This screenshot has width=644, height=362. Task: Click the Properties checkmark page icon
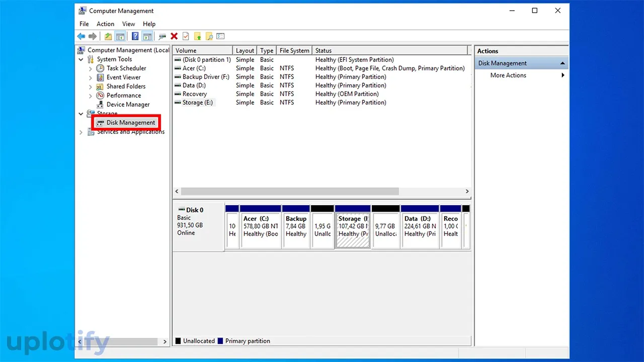pyautogui.click(x=186, y=36)
